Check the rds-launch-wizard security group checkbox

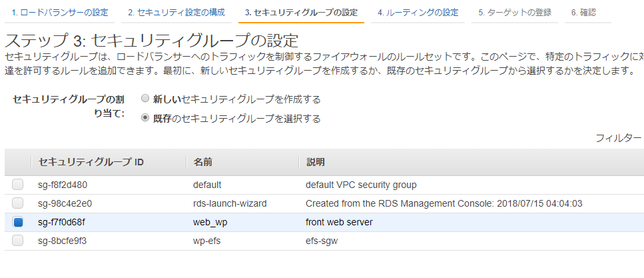coord(18,203)
